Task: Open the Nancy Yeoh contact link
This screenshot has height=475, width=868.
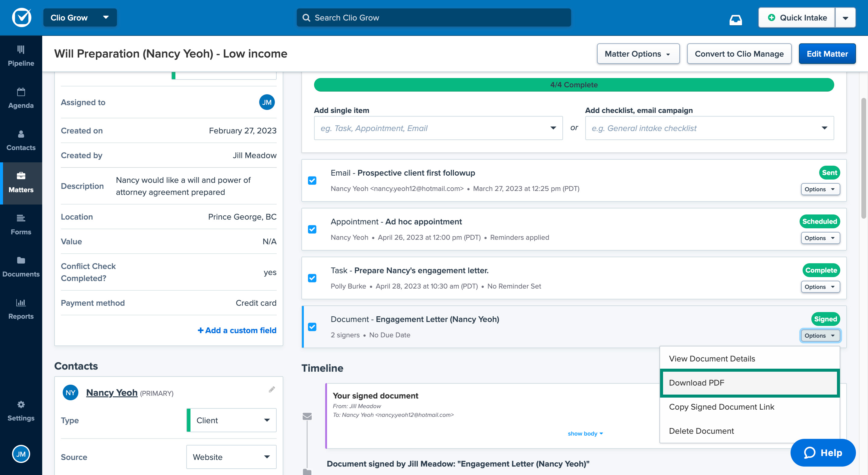Action: click(x=112, y=392)
